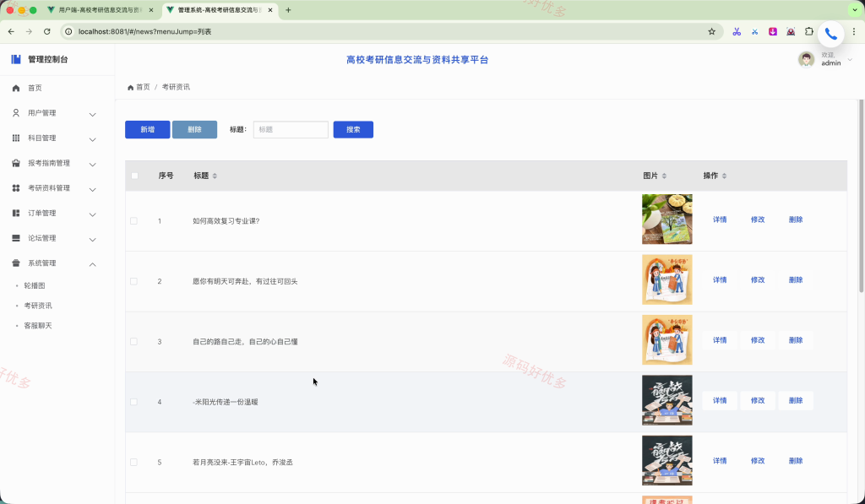Image resolution: width=865 pixels, height=504 pixels.
Task: Select 论坛管理 icon in sidebar
Action: coord(16,238)
